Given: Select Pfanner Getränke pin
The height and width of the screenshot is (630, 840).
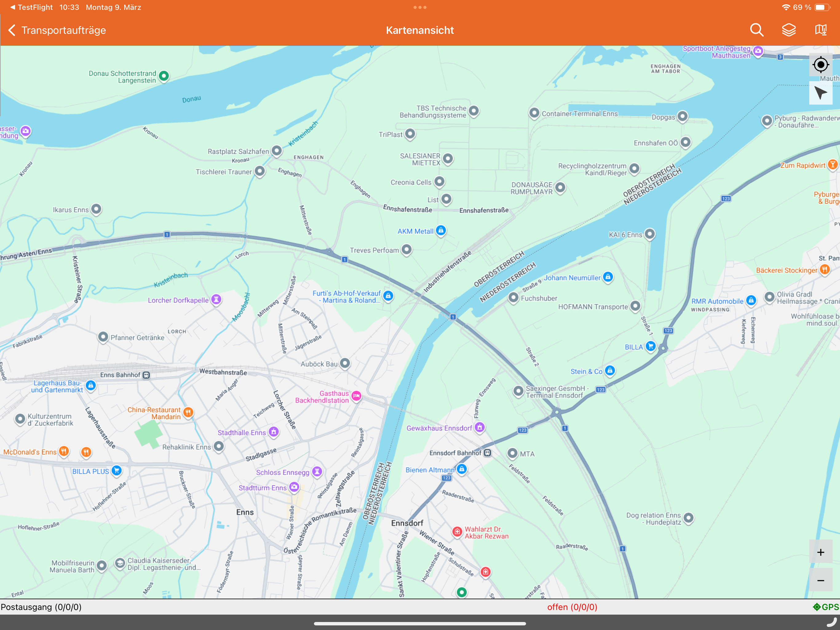Looking at the screenshot, I should pos(103,337).
